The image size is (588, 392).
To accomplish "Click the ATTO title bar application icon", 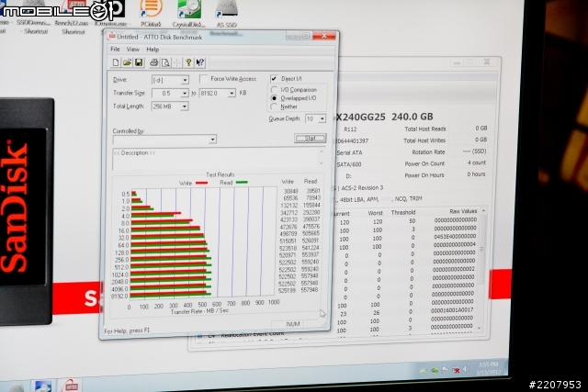I will [111, 37].
